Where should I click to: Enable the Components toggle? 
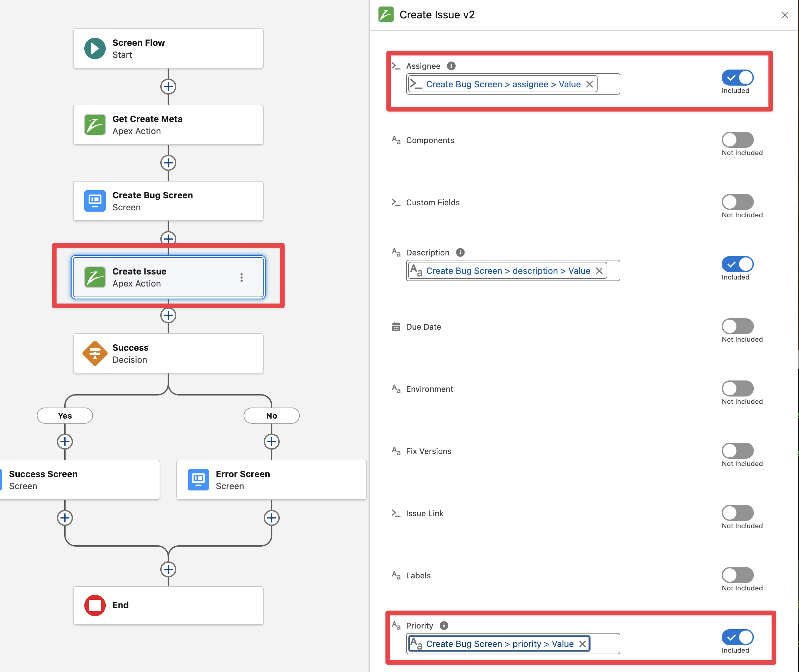click(x=737, y=140)
